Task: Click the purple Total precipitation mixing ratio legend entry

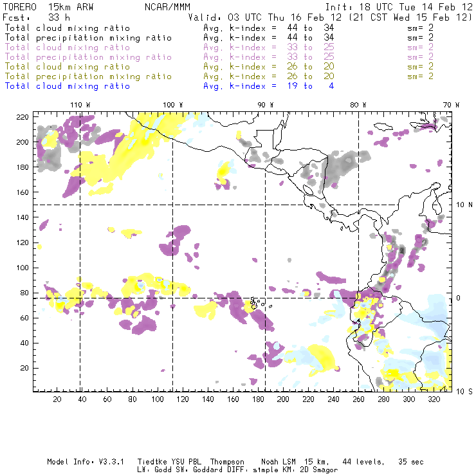Action: (x=88, y=57)
